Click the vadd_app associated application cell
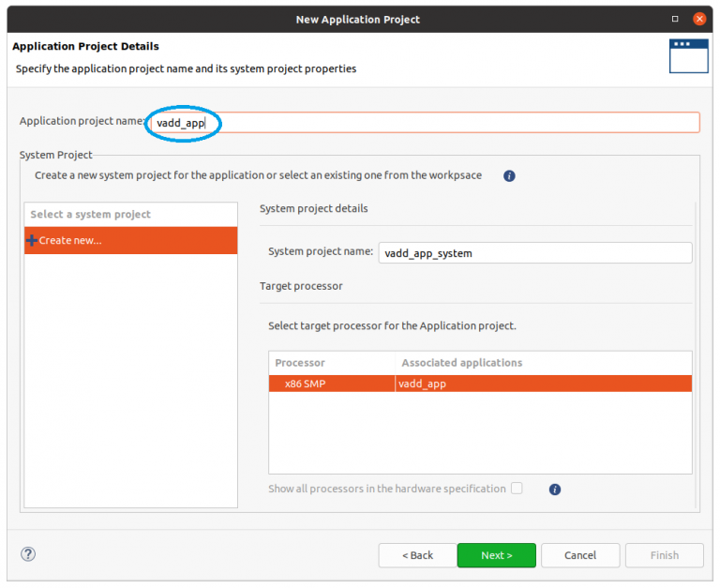Image resolution: width=720 pixels, height=588 pixels. (x=543, y=384)
